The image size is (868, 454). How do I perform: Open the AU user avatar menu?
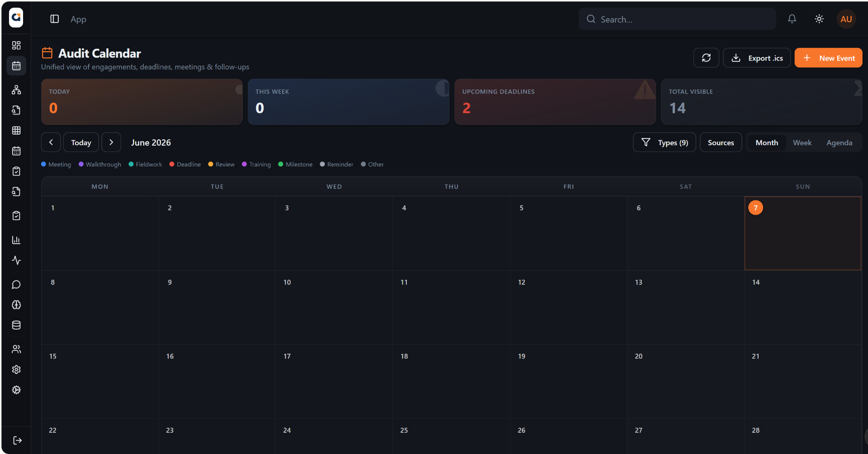click(x=846, y=19)
